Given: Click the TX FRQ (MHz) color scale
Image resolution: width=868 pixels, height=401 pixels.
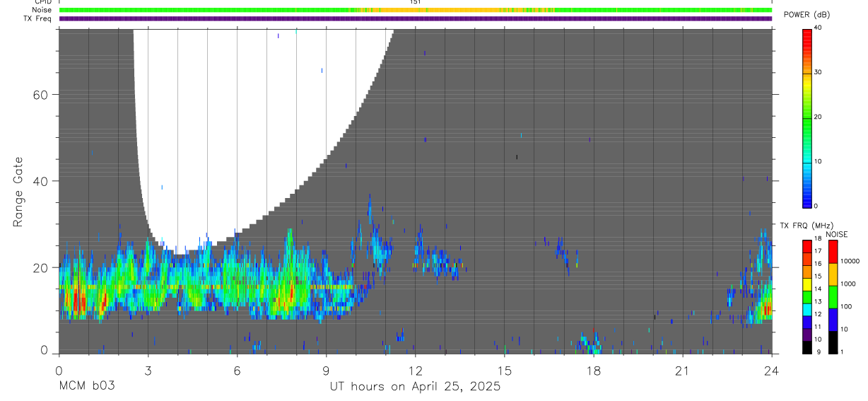Looking at the screenshot, I should (807, 297).
